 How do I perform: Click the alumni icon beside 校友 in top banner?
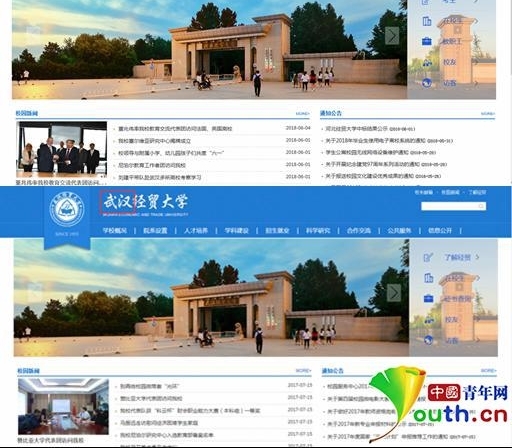coord(427,62)
